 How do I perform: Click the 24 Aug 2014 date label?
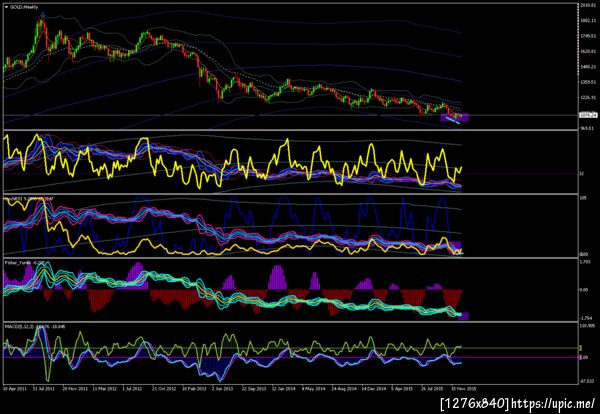[x=344, y=388]
